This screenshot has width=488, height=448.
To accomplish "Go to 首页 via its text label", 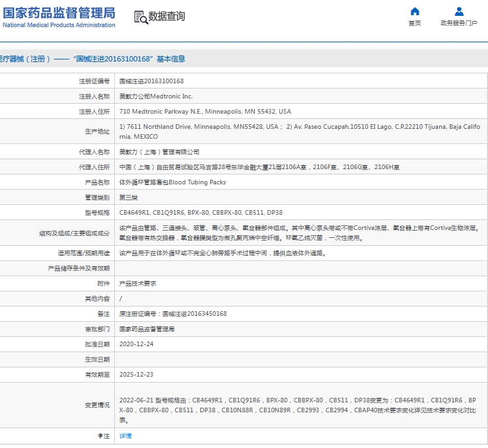I will click(415, 23).
